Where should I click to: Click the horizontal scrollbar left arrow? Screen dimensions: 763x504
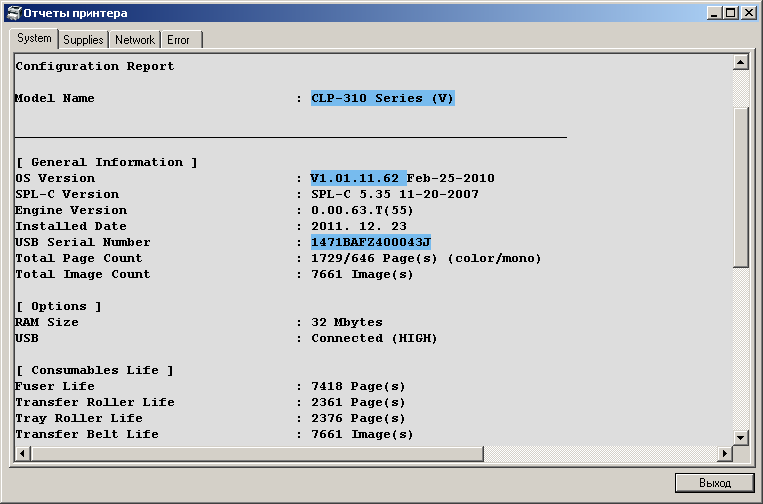click(x=22, y=453)
